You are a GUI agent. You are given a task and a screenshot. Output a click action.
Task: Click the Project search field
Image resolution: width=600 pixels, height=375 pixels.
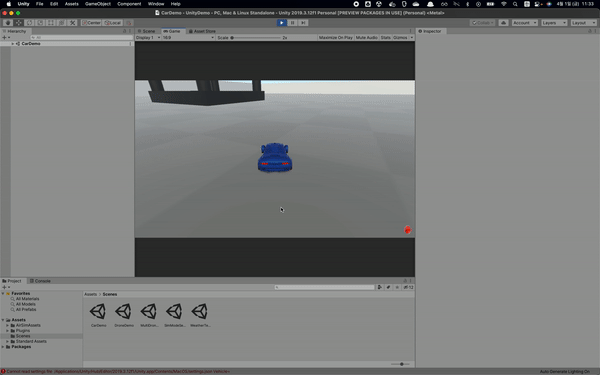tap(324, 287)
